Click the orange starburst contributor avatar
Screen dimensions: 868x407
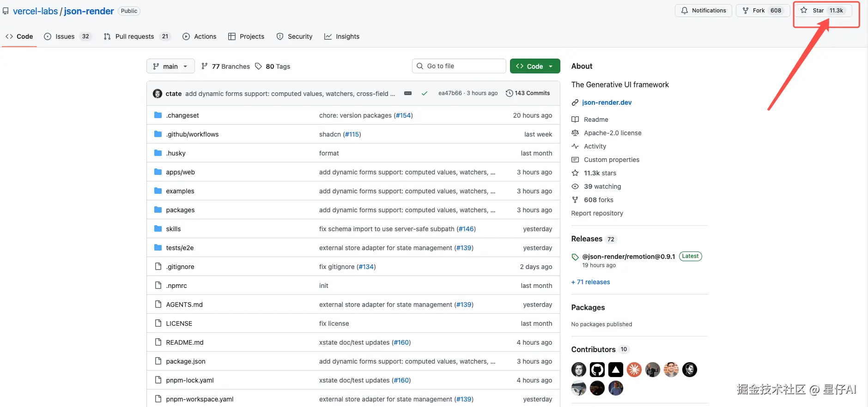click(634, 370)
